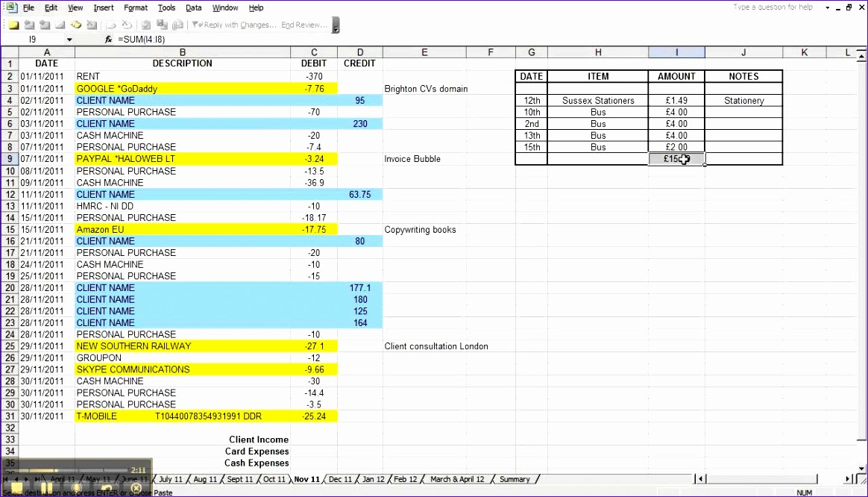Switch to the Dec 11 sheet tab

340,479
